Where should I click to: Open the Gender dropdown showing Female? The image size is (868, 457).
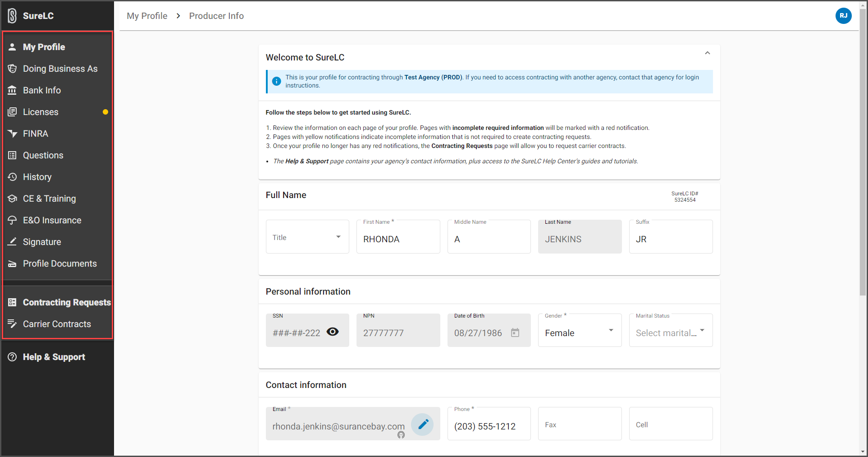580,331
